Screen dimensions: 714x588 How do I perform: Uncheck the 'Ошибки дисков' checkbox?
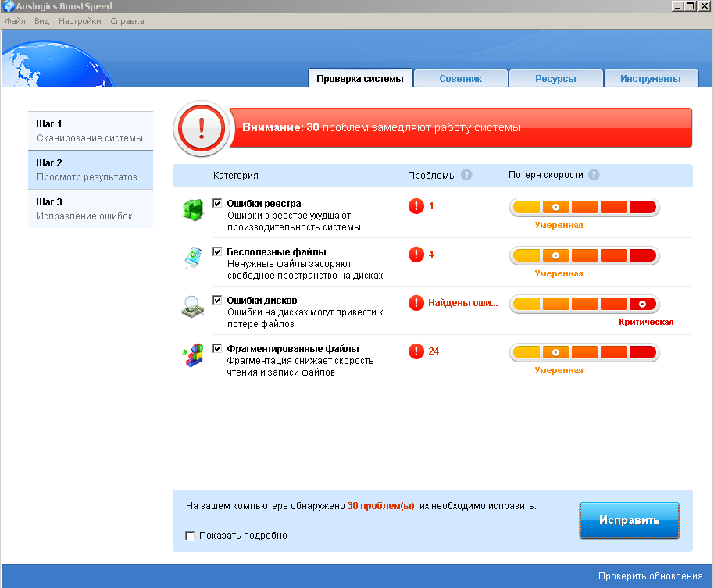[217, 300]
